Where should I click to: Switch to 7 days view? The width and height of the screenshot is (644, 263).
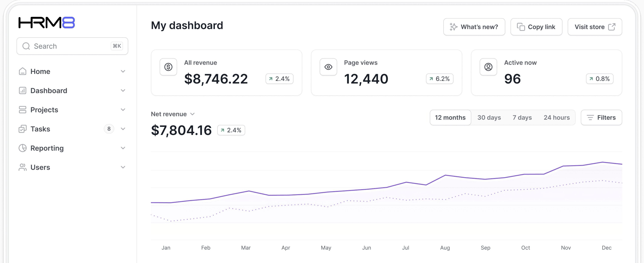[522, 118]
